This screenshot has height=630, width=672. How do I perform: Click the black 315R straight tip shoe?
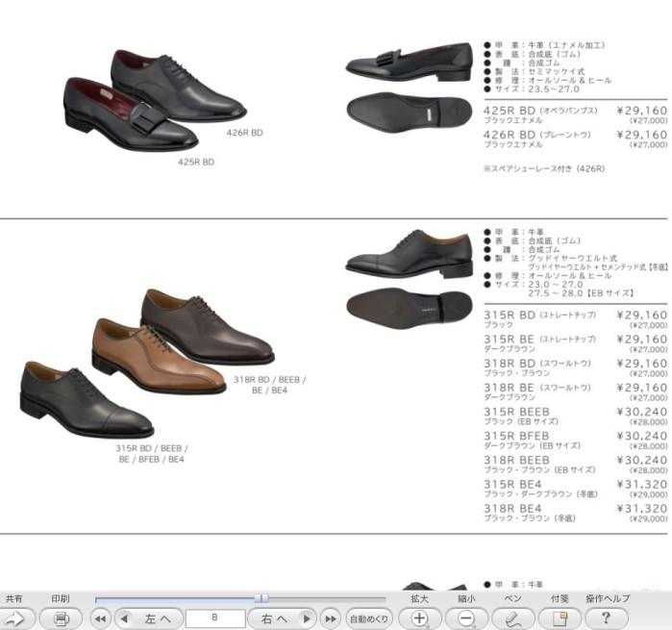tap(87, 400)
